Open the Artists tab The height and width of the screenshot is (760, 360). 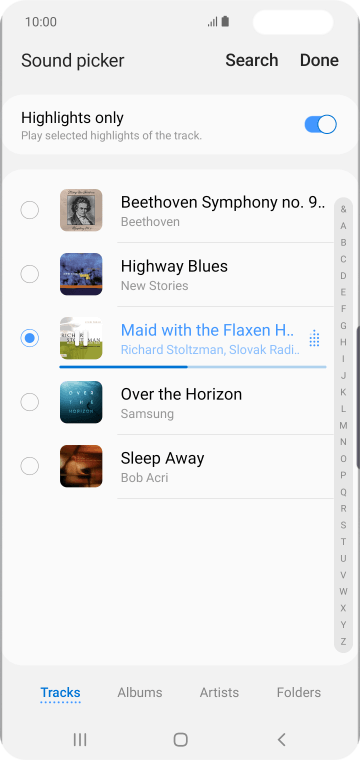point(219,693)
